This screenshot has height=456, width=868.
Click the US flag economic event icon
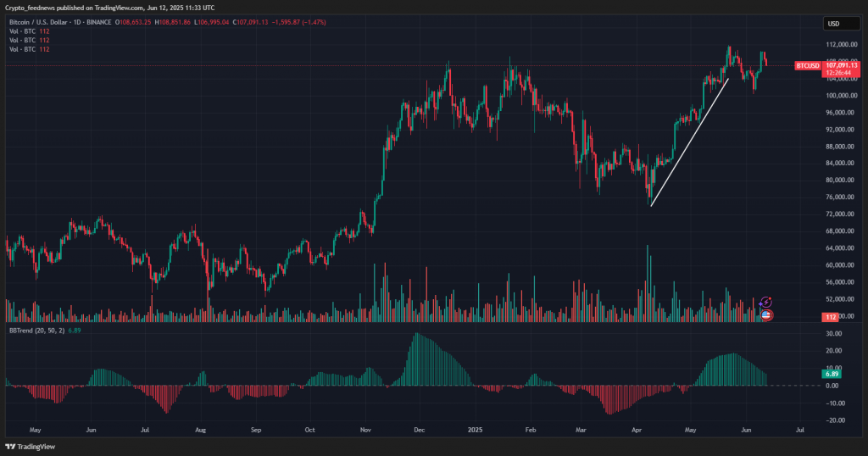[766, 314]
